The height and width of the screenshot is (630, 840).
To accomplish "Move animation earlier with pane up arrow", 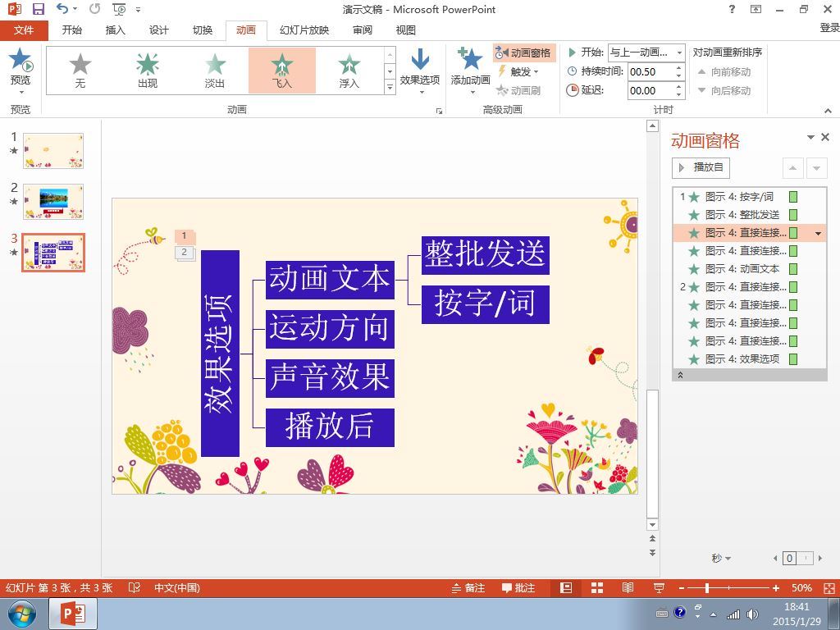I will click(793, 168).
